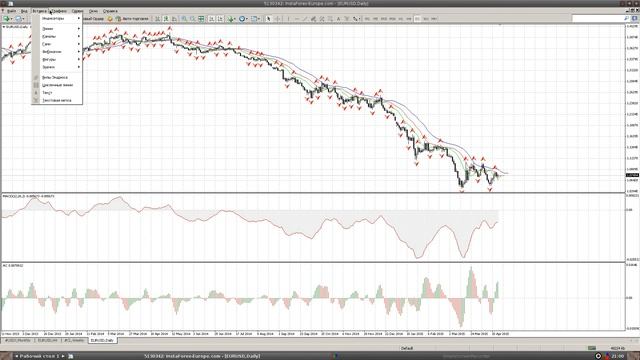Click the taskbar EURUSD,Daily window entry

(202, 356)
